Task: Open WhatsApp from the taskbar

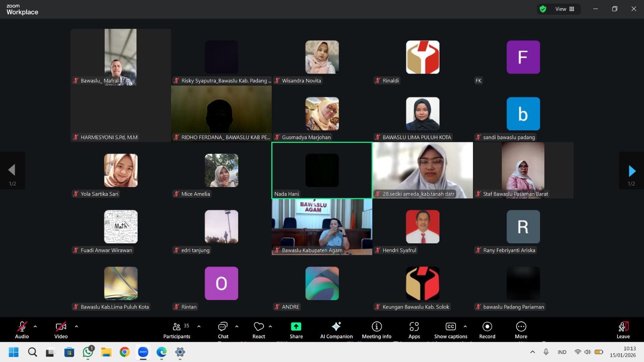Action: point(88,352)
